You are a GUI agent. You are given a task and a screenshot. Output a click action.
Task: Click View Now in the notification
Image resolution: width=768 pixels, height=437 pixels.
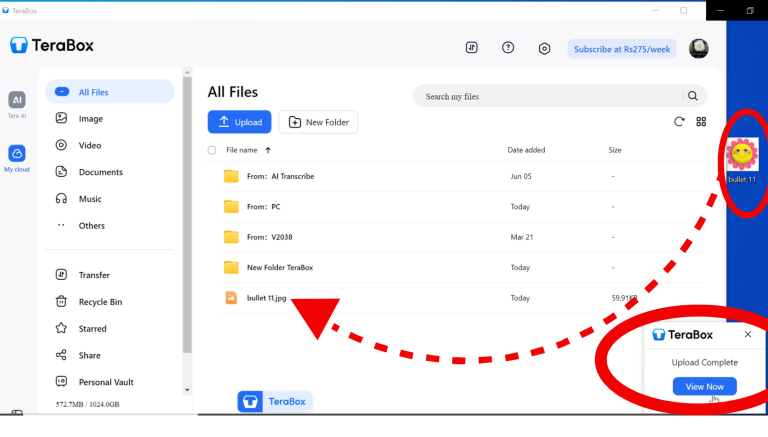pos(704,386)
